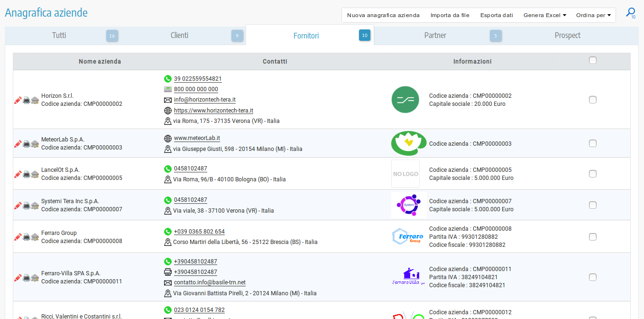Tick the checkbox for LancelOt S.p.A.
644x319 pixels.
point(592,174)
